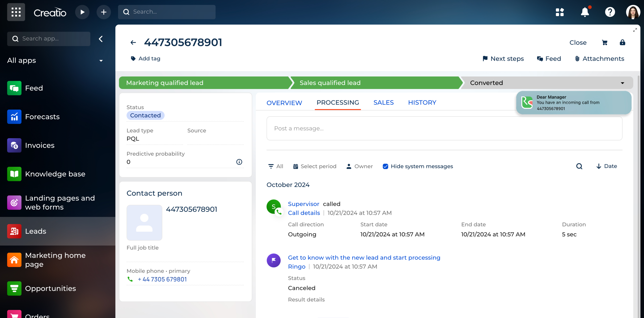Open the help question mark icon
The height and width of the screenshot is (318, 644).
point(610,12)
